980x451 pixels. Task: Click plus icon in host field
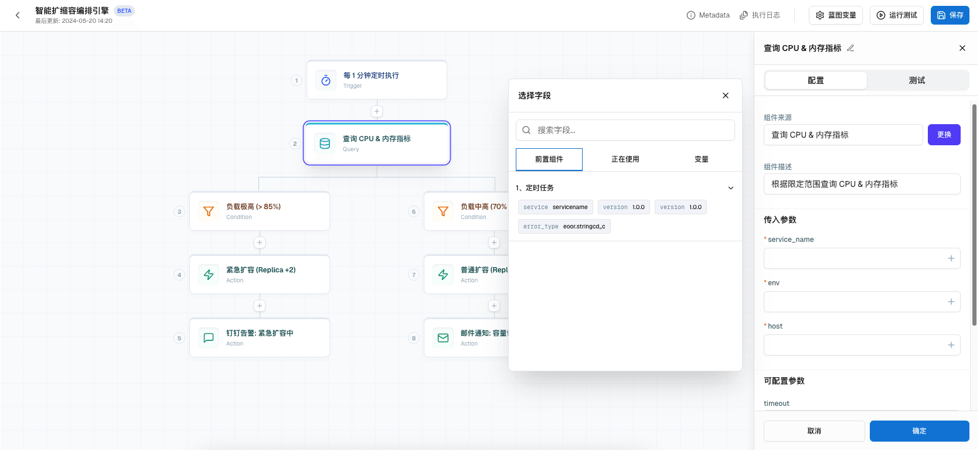coord(951,345)
